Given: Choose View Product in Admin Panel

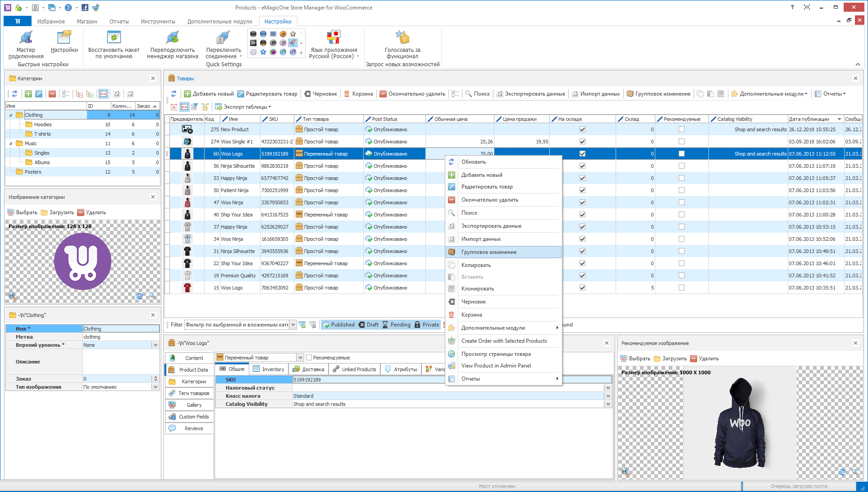Looking at the screenshot, I should 503,366.
